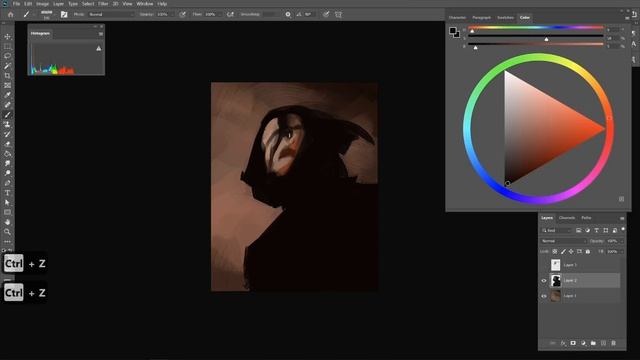Open the brush Mode dropdown set to Normal
Screen dimensions: 640x360
111,15
